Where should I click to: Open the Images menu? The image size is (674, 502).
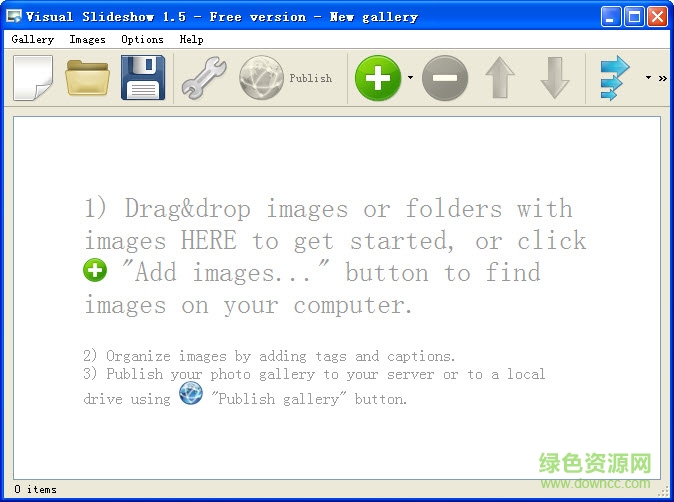point(87,39)
